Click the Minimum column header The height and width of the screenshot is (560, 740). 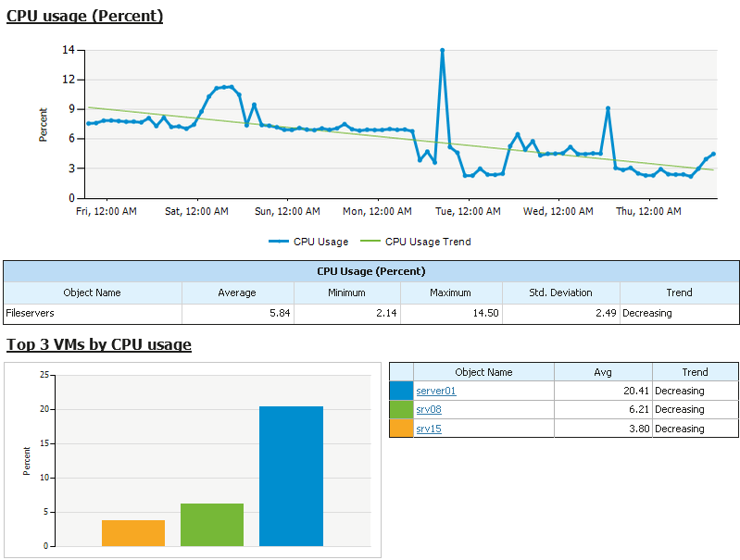coord(347,292)
